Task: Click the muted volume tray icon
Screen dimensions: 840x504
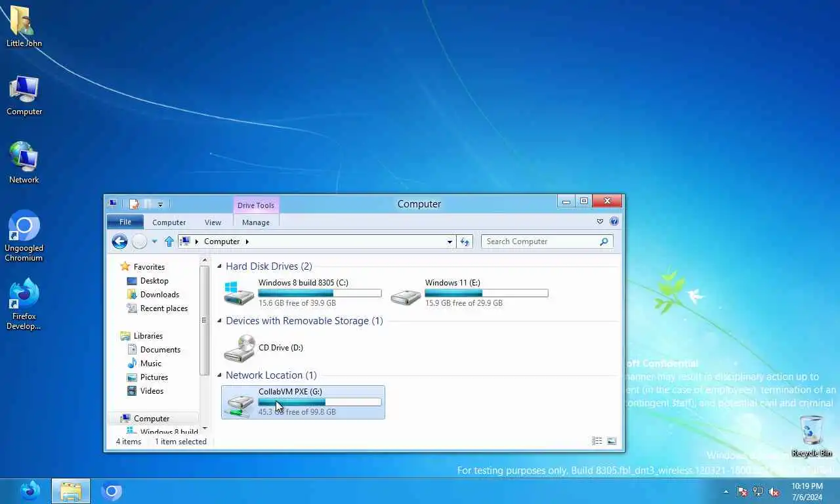Action: (774, 492)
